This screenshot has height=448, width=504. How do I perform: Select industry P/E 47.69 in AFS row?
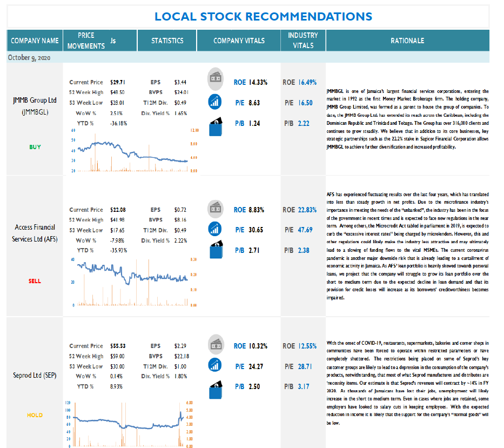click(x=305, y=230)
